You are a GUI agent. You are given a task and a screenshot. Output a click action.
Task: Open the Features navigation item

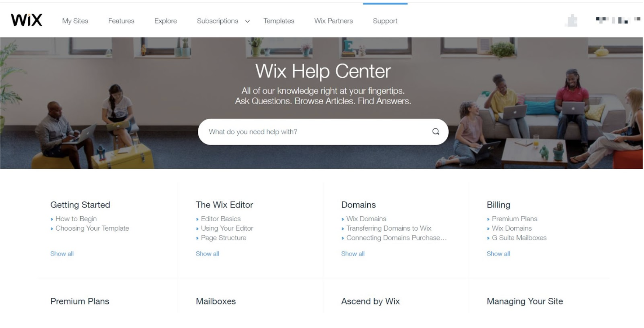point(121,21)
